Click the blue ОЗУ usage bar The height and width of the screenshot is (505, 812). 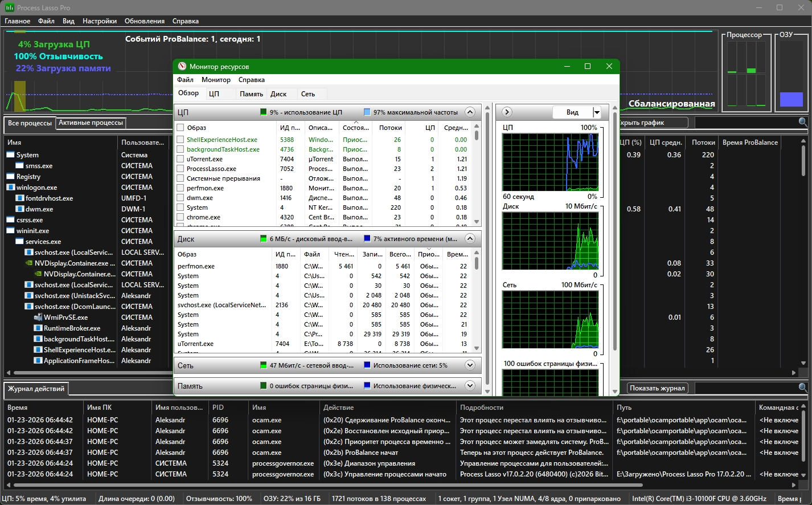coord(791,99)
